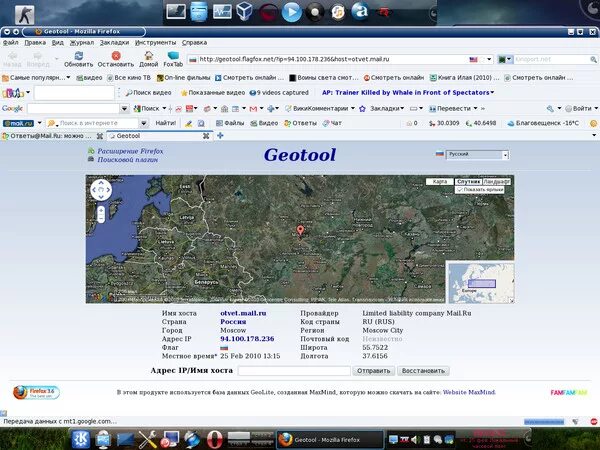Launch VirtualBox cube icon in top dock

pyautogui.click(x=244, y=11)
